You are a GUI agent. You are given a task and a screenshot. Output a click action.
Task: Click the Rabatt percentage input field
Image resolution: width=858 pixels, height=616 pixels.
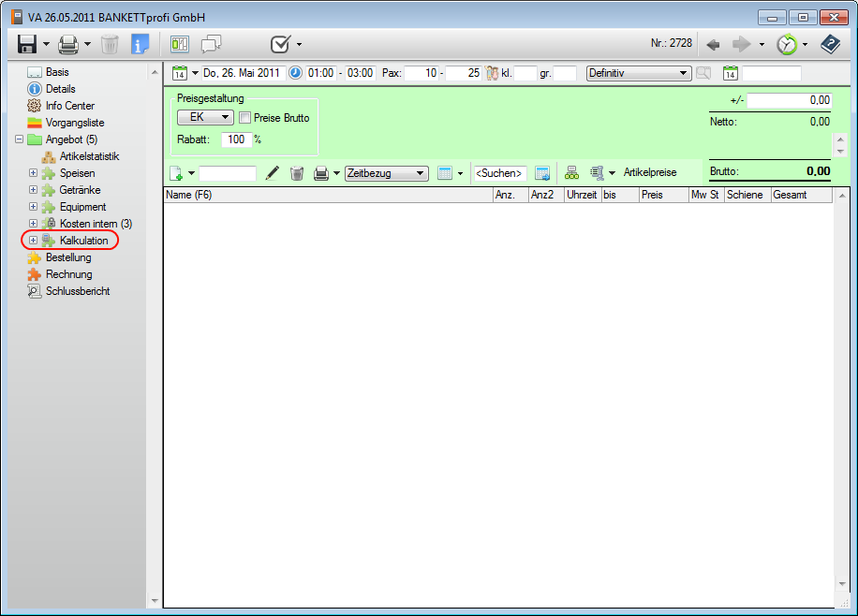coord(235,139)
